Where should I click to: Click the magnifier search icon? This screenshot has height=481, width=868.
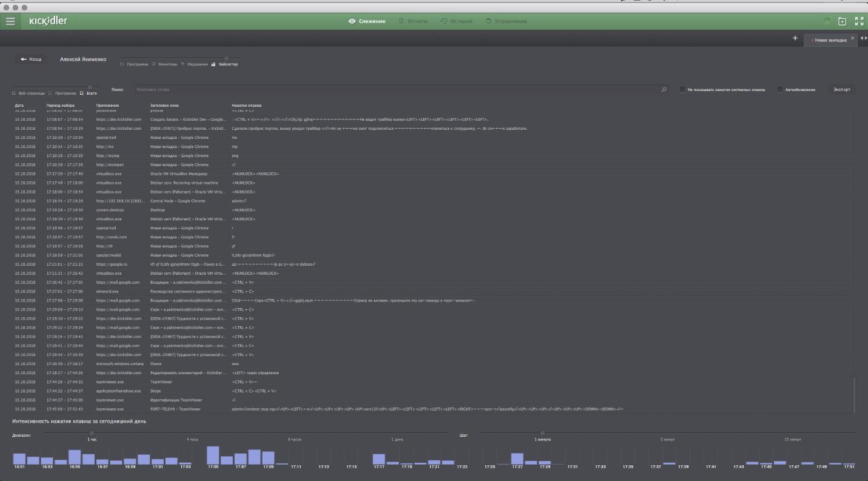point(664,90)
